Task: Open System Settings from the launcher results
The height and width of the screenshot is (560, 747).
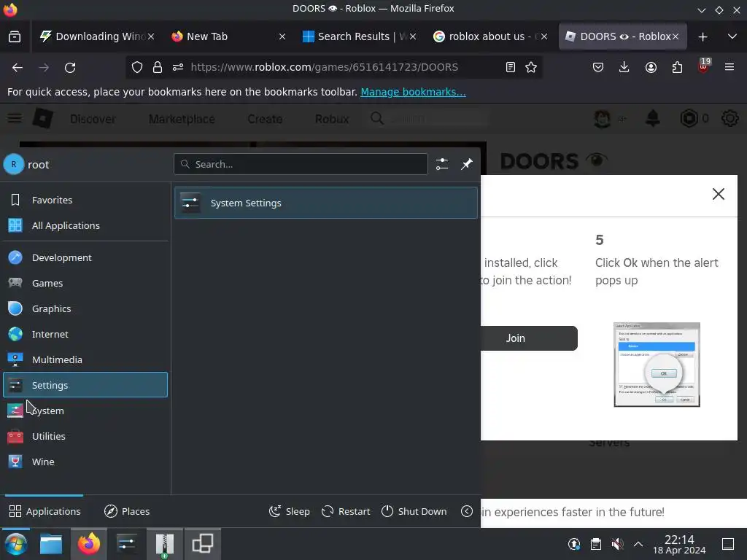Action: tap(326, 203)
